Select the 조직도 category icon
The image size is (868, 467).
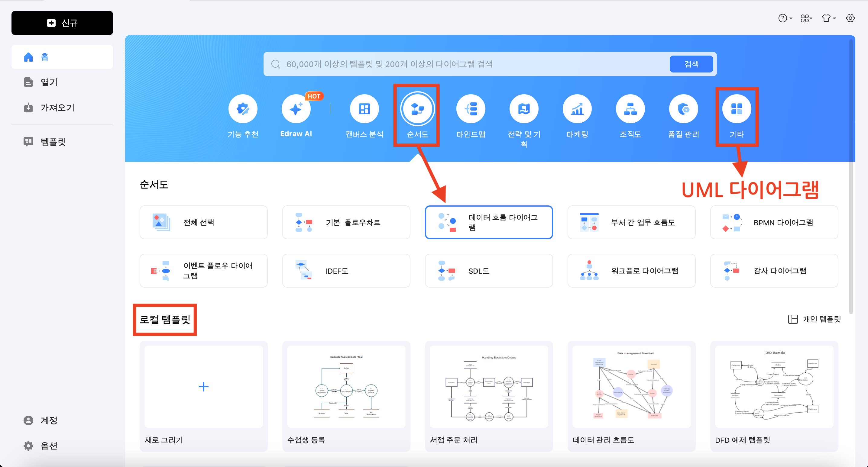[630, 109]
